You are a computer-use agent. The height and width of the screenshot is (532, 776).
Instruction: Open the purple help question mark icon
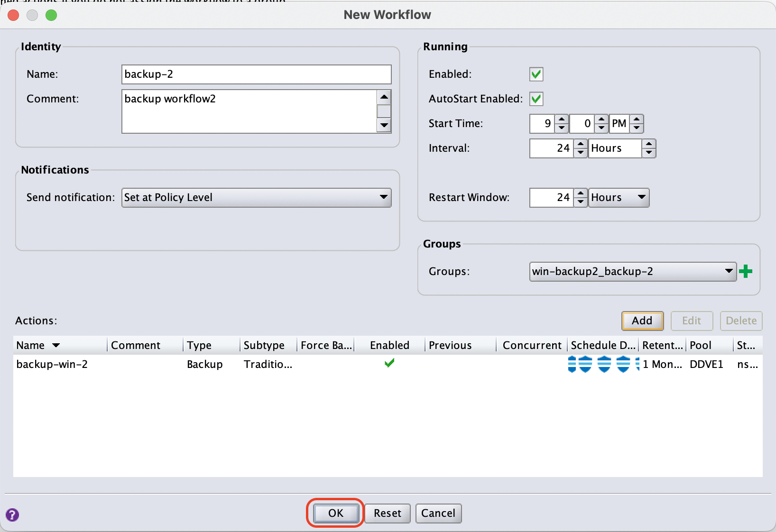click(12, 514)
